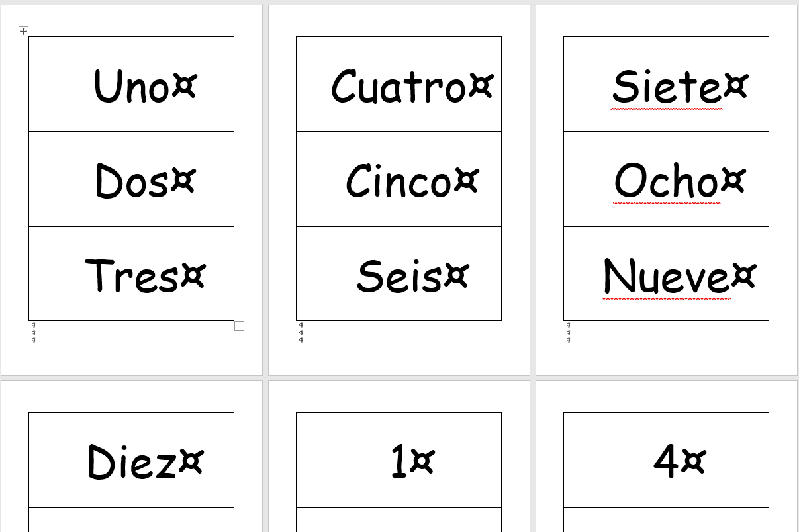The image size is (799, 532).
Task: Click paragraph marks below the Seis table
Action: [x=301, y=332]
